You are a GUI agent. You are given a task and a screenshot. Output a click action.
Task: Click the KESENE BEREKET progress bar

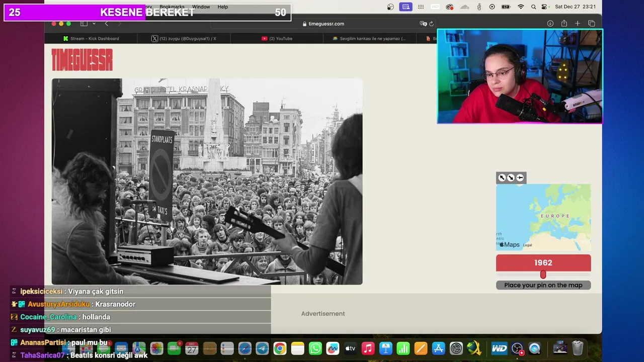point(147,13)
